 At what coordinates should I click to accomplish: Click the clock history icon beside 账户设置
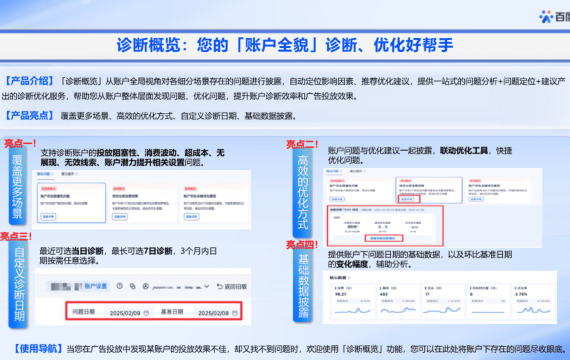(x=120, y=286)
